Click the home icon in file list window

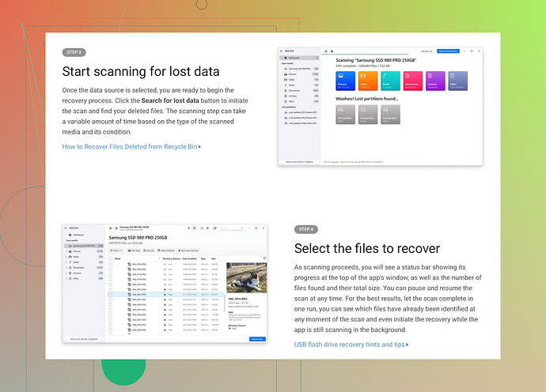click(x=110, y=228)
